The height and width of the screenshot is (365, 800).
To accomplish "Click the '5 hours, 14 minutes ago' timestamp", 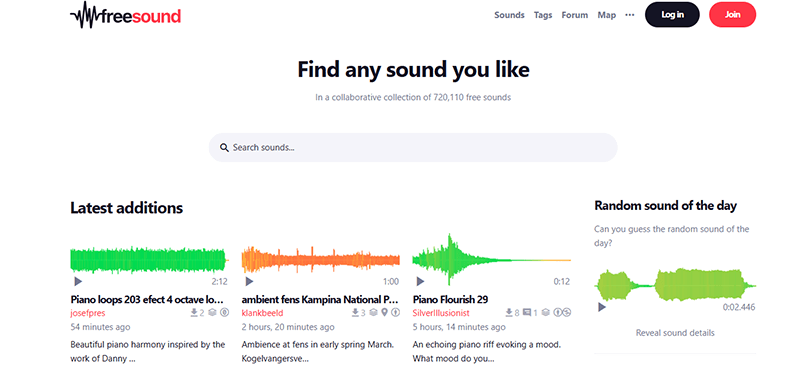I will (x=459, y=327).
